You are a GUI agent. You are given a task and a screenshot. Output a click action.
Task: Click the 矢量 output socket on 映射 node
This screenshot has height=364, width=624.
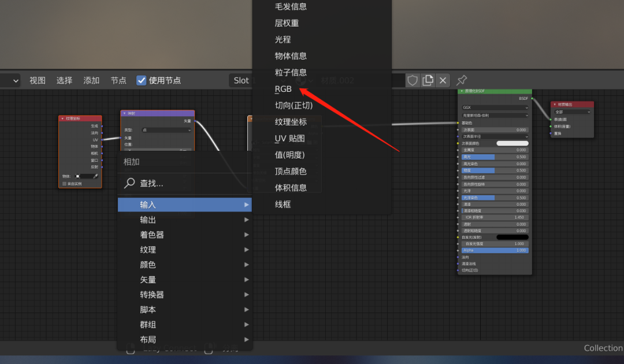tap(195, 121)
